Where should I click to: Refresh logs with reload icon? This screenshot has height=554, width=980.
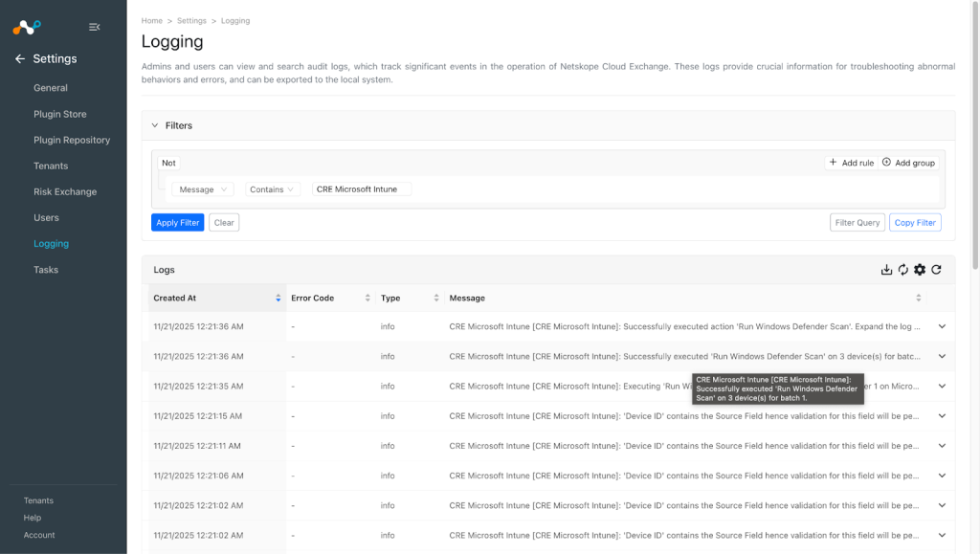(x=936, y=270)
